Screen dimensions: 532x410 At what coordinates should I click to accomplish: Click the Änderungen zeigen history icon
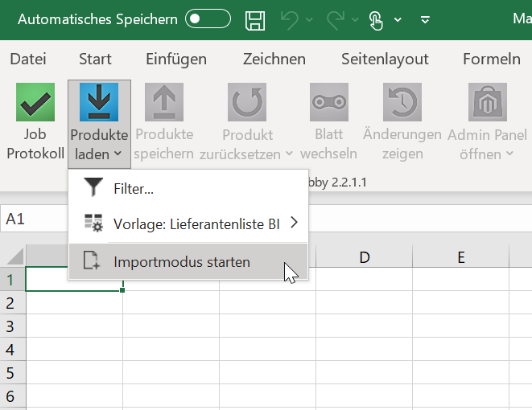click(x=402, y=102)
